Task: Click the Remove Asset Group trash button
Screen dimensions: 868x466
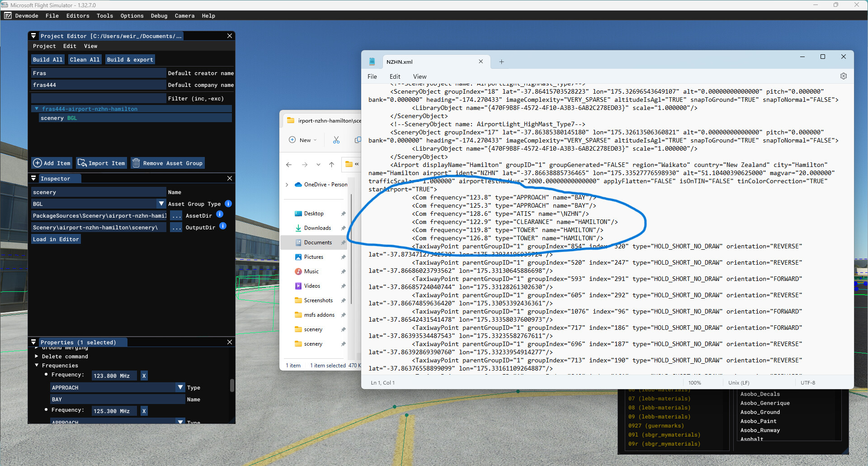Action: [168, 163]
